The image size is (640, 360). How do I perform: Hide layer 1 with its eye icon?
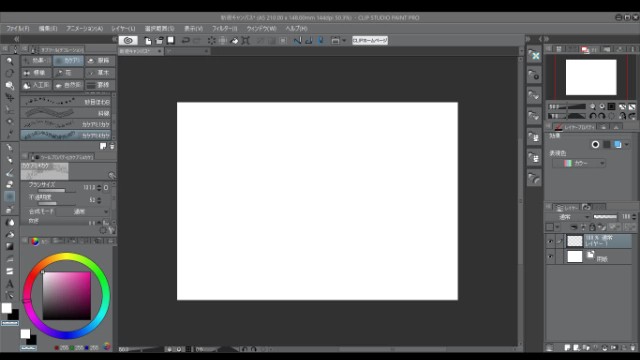pos(550,242)
